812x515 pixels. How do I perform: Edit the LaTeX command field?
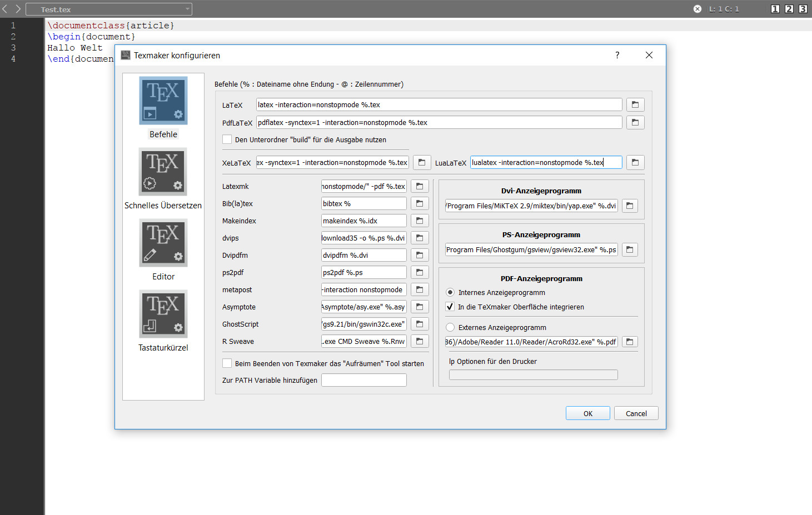(x=439, y=104)
